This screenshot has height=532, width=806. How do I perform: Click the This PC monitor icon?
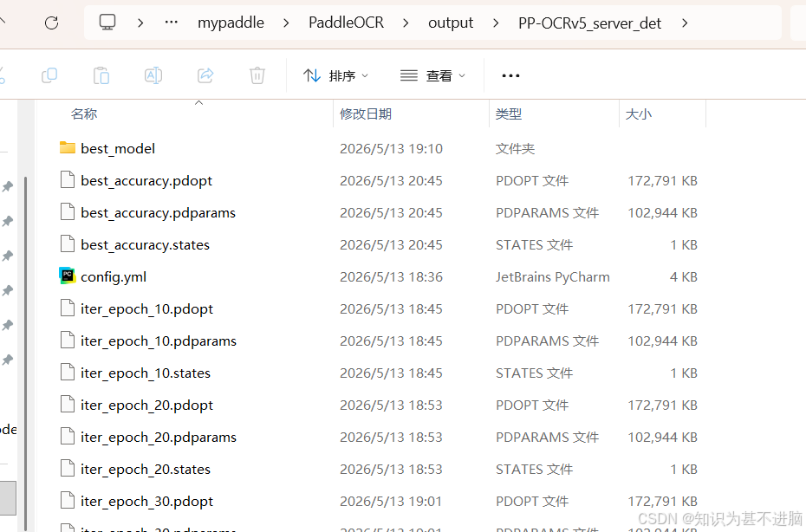pos(107,23)
